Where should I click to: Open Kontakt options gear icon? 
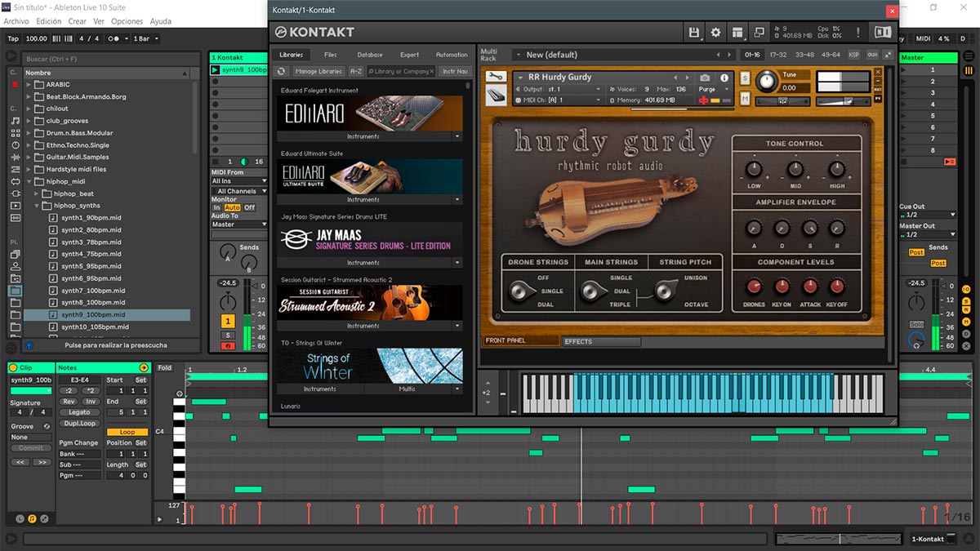click(716, 32)
